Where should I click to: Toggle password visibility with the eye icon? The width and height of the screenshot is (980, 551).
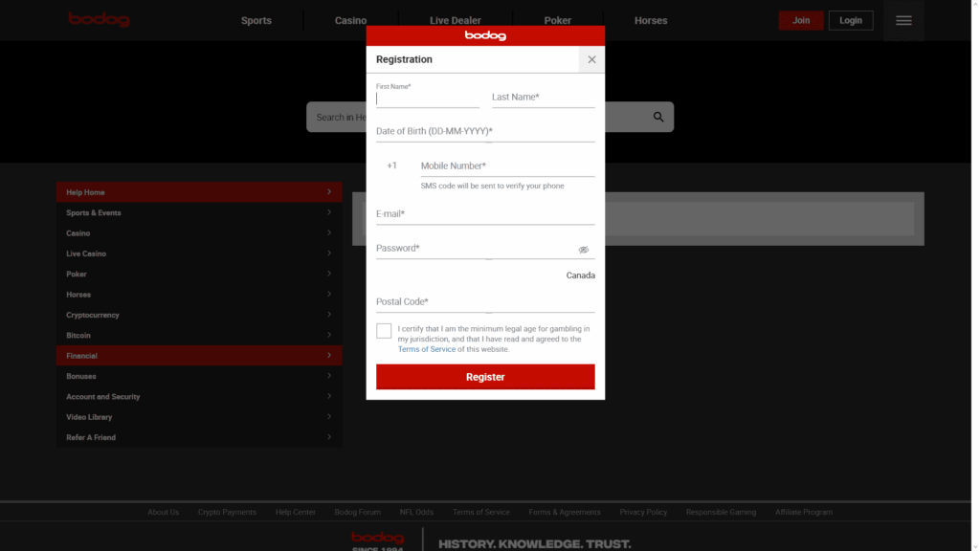click(584, 248)
